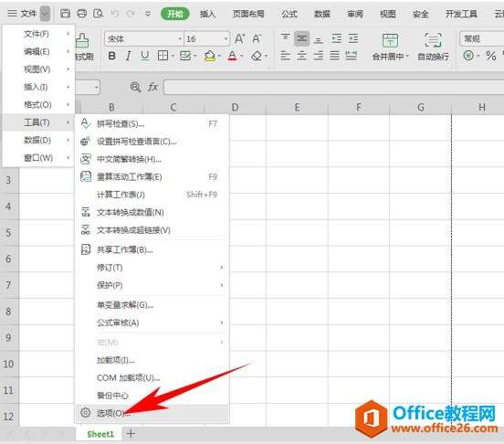This screenshot has width=504, height=444.
Task: Click in the formula bar input
Action: (x=333, y=88)
